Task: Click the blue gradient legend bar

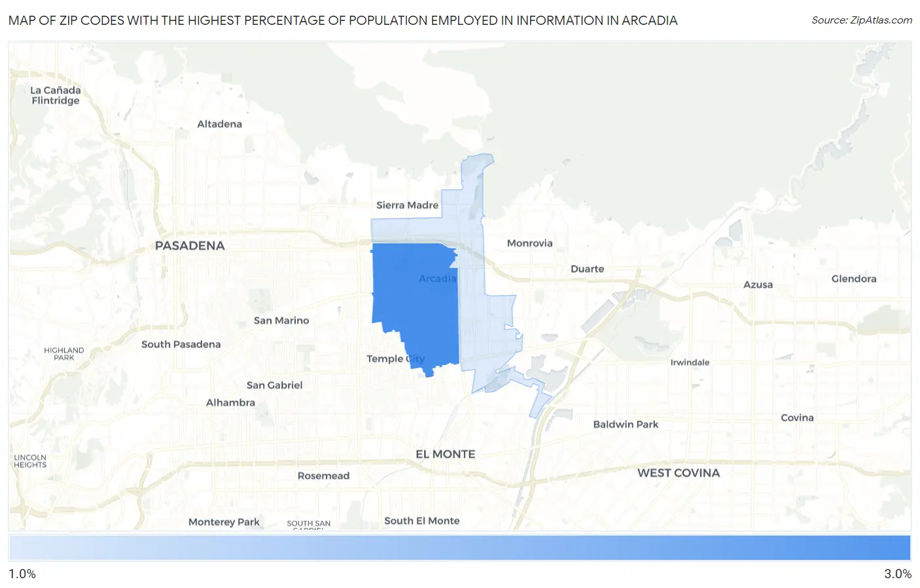Action: click(x=460, y=548)
